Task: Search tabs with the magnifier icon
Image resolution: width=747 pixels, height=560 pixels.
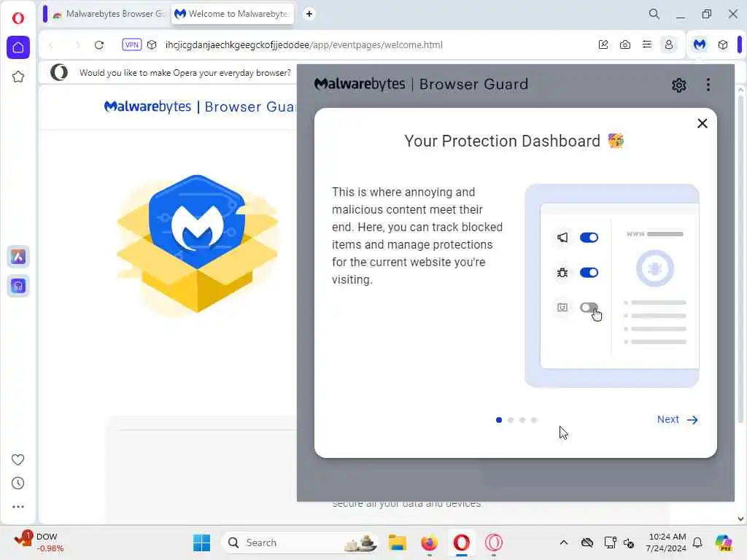Action: pyautogui.click(x=654, y=14)
